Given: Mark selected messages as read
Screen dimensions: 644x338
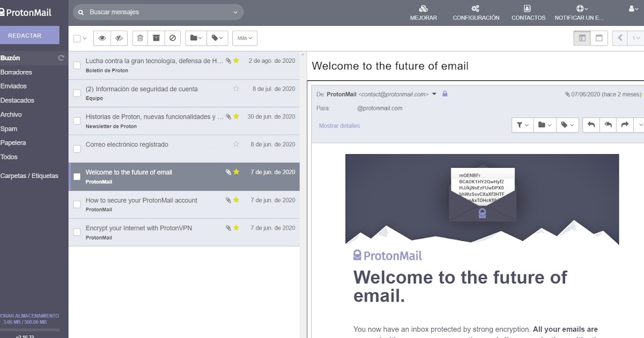Looking at the screenshot, I should [102, 38].
